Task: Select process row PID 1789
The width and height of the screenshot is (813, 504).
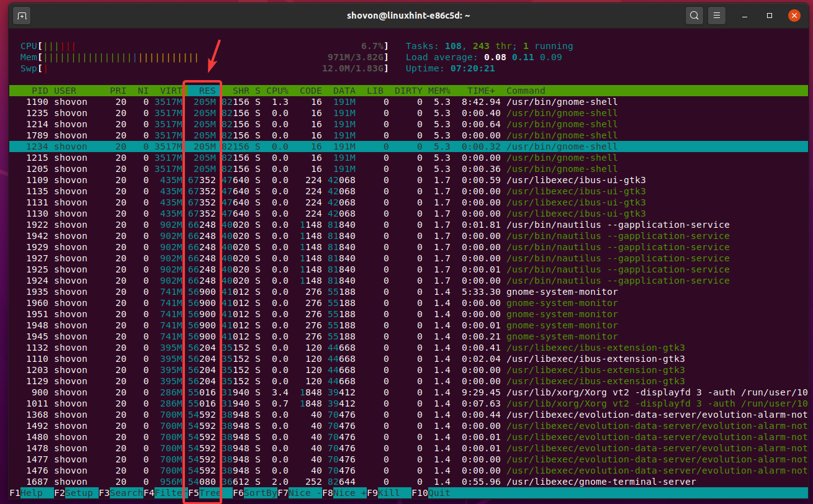Action: tap(408, 135)
